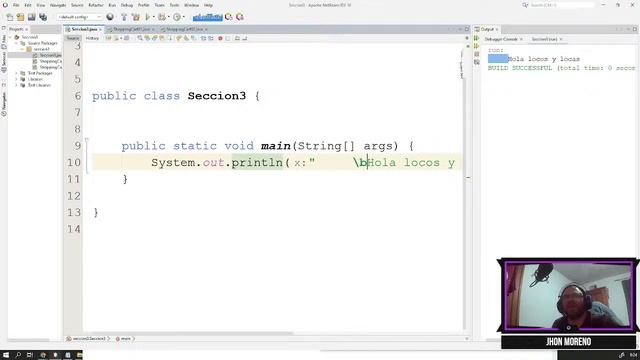Screen dimensions: 640x360
Task: Click the blue memory usage bar
Action: click(208, 17)
